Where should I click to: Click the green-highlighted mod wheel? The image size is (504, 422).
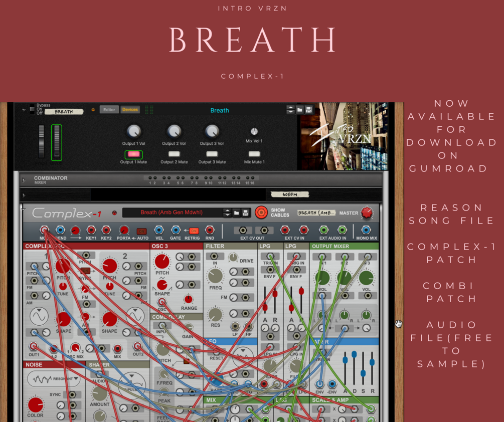pos(57,142)
